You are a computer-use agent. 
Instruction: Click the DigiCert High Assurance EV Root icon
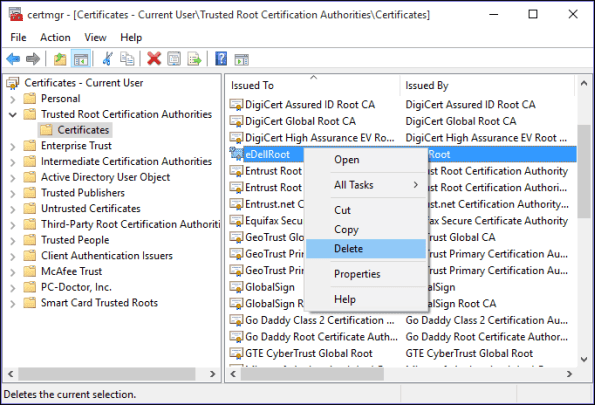[x=236, y=138]
